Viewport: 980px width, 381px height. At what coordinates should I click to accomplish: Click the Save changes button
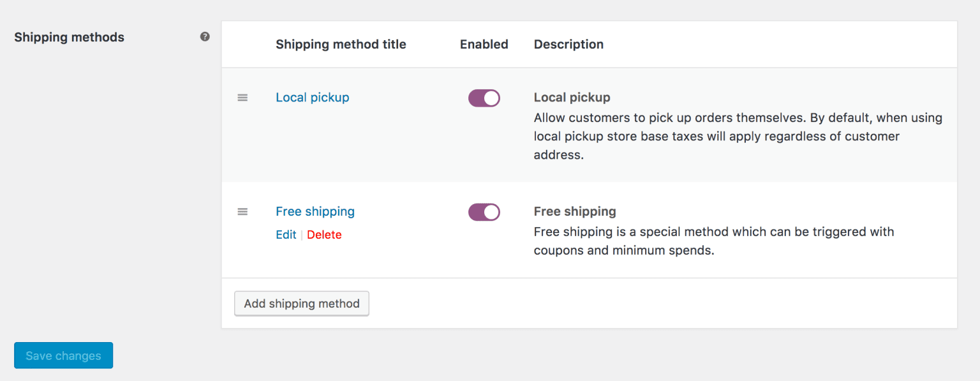coord(63,355)
